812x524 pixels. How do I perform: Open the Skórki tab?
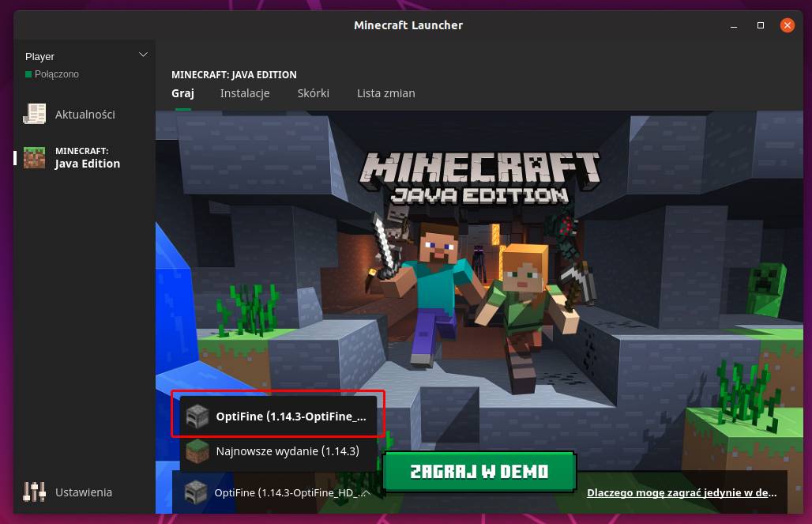[x=314, y=93]
